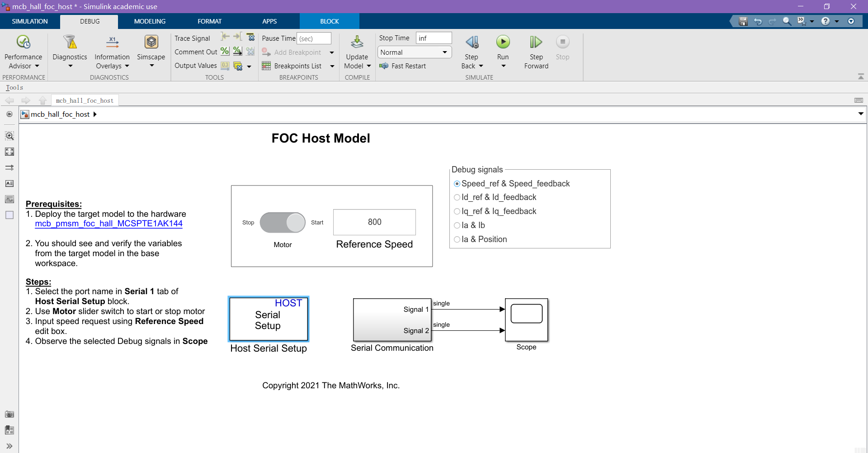The height and width of the screenshot is (453, 868).
Task: Click the Reference Speed edit box
Action: coord(374,222)
